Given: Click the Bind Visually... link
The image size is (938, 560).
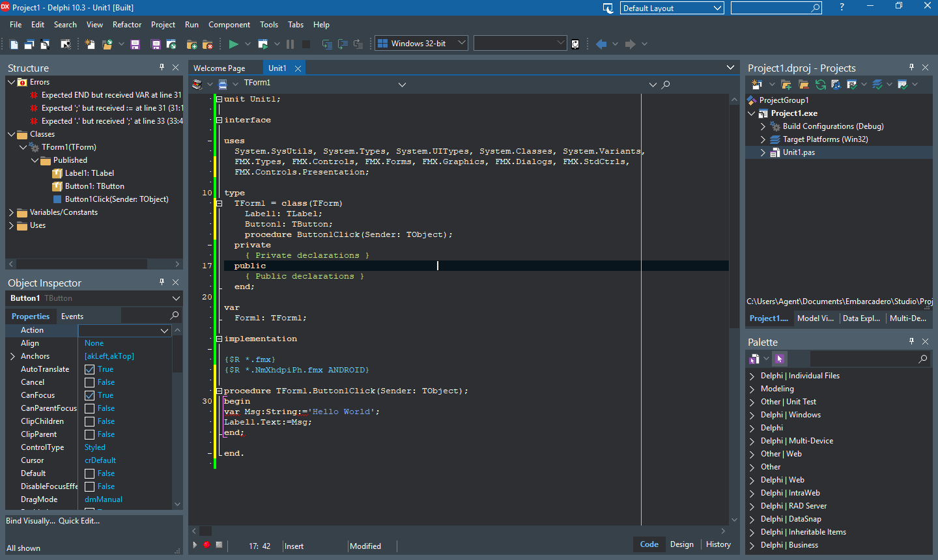Looking at the screenshot, I should coord(31,521).
